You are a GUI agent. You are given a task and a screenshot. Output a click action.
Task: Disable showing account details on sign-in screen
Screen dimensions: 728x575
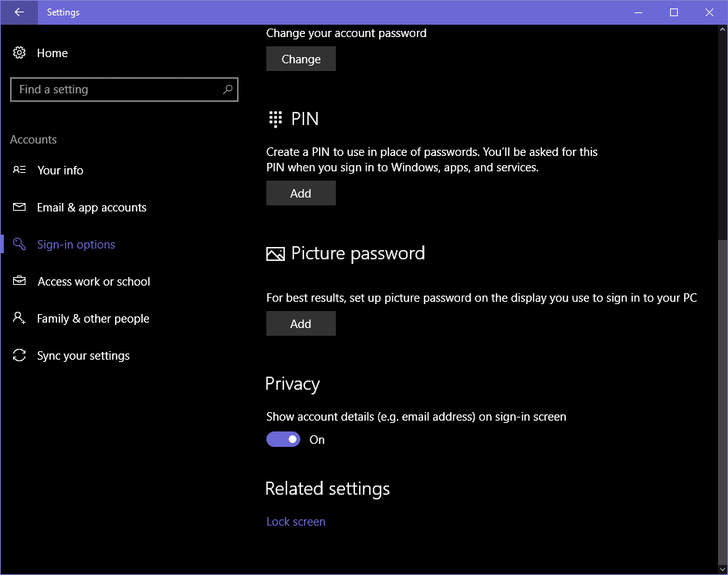point(283,438)
